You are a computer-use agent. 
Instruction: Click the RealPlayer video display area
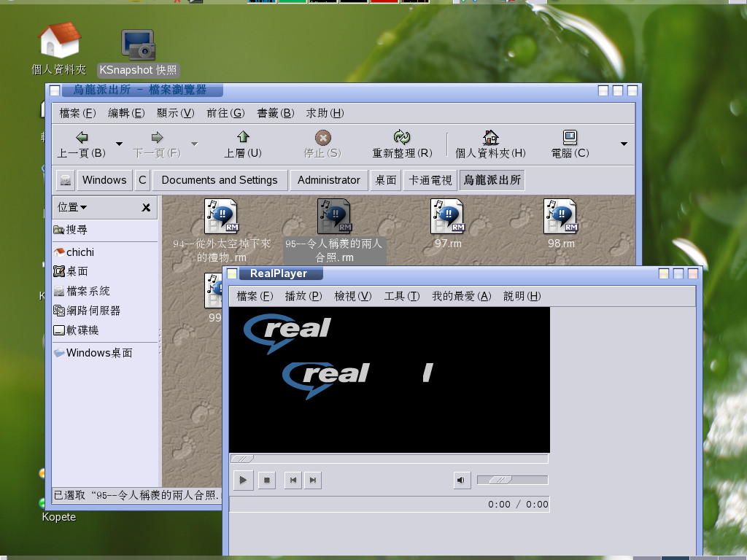(x=390, y=379)
